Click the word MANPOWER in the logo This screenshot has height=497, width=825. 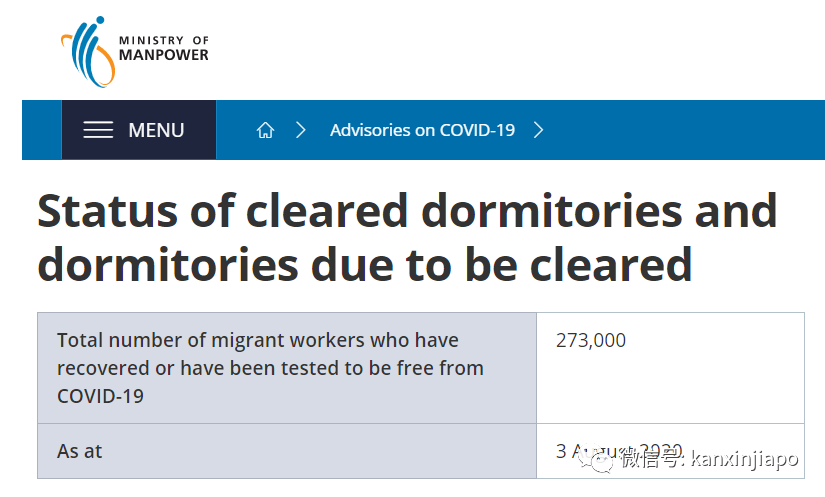(163, 55)
